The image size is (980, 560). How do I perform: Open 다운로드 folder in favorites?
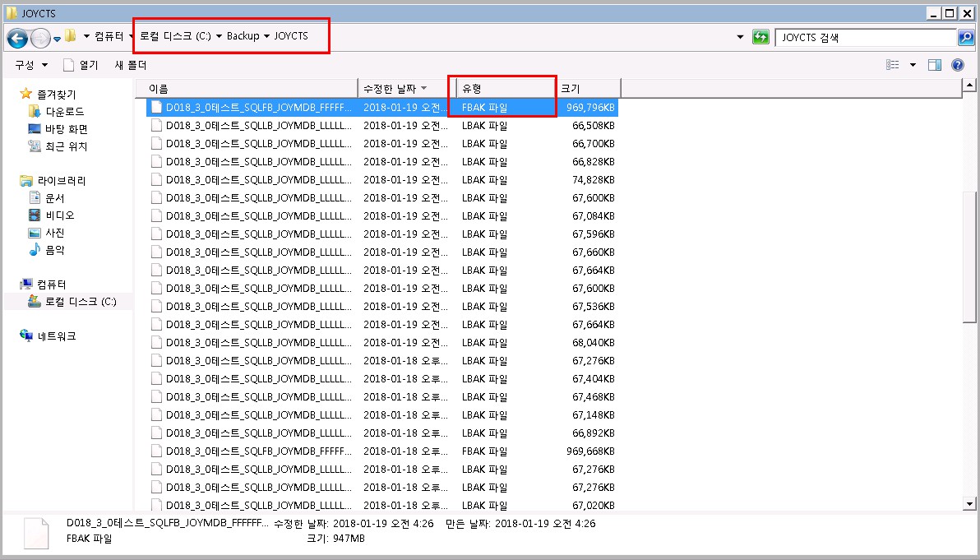click(64, 111)
